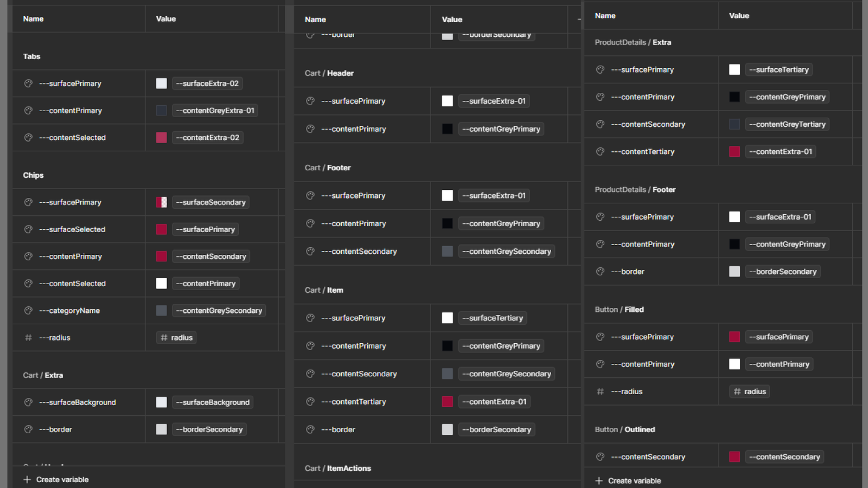Screen dimensions: 868x488
Task: Click the contentExtra-02 red swatch in Tabs
Action: pos(162,138)
